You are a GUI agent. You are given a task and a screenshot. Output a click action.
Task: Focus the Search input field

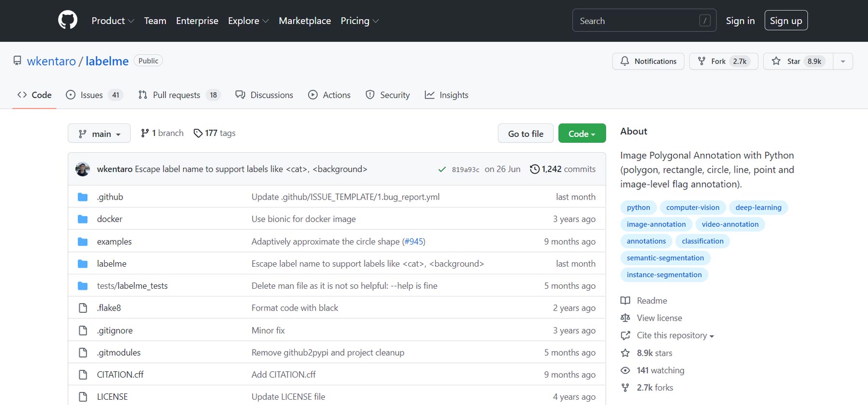[644, 20]
